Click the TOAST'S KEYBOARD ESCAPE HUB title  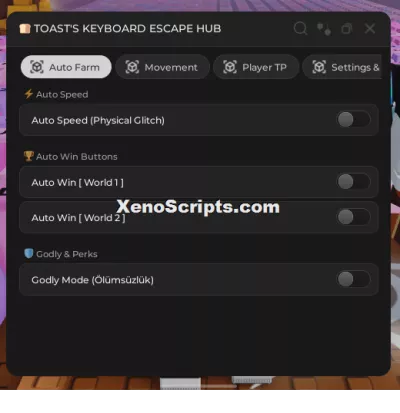(127, 29)
